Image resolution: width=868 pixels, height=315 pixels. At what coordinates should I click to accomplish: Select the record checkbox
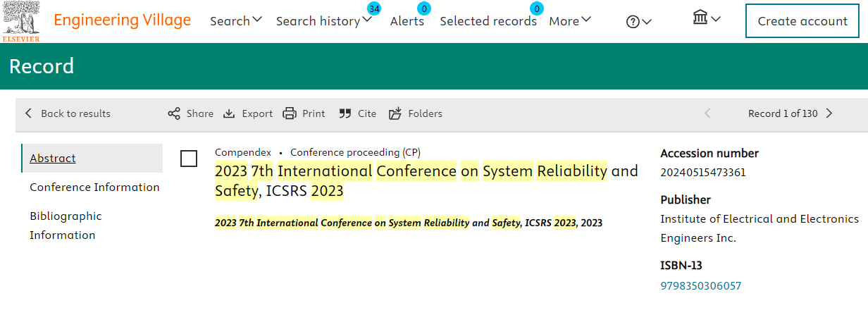coord(189,159)
